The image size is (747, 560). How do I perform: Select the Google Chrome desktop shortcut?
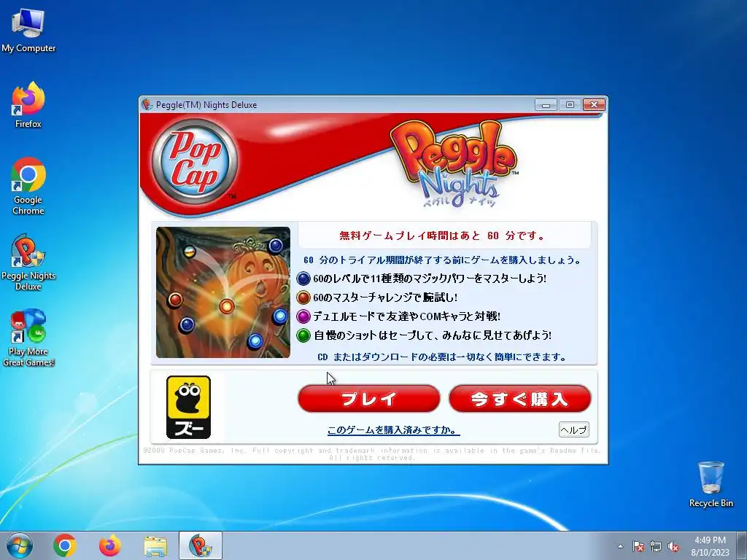click(28, 186)
